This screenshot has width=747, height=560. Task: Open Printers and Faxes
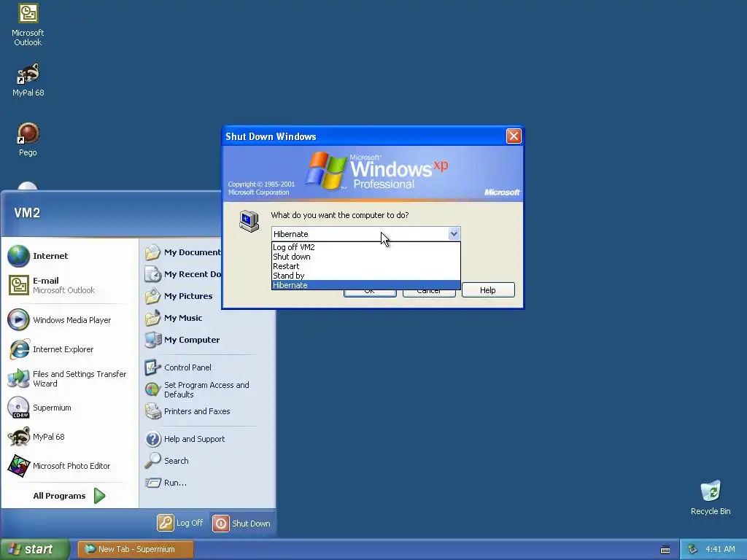[x=187, y=411]
